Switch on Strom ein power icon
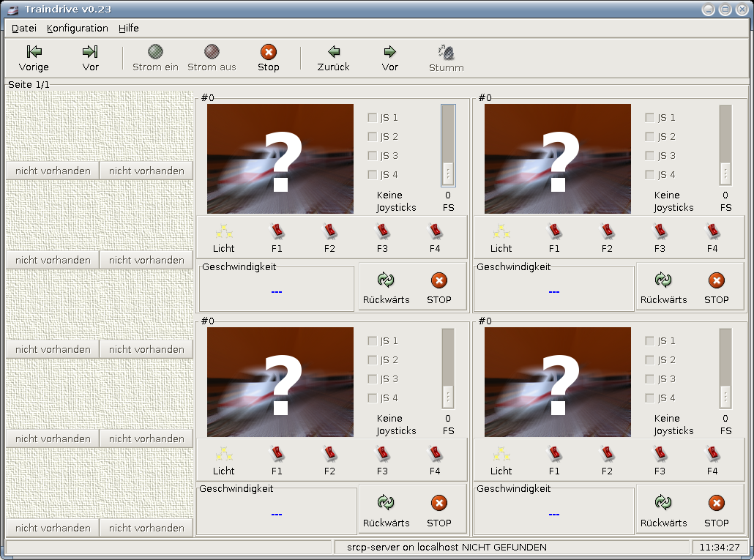 [155, 52]
